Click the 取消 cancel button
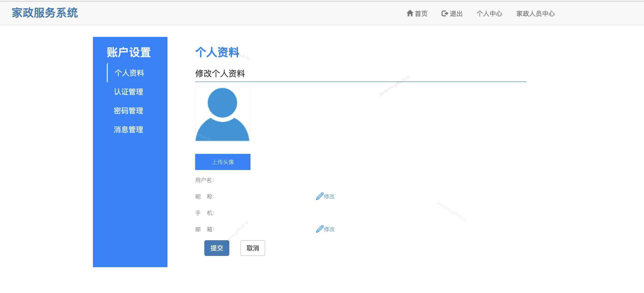The height and width of the screenshot is (293, 644). tap(253, 248)
